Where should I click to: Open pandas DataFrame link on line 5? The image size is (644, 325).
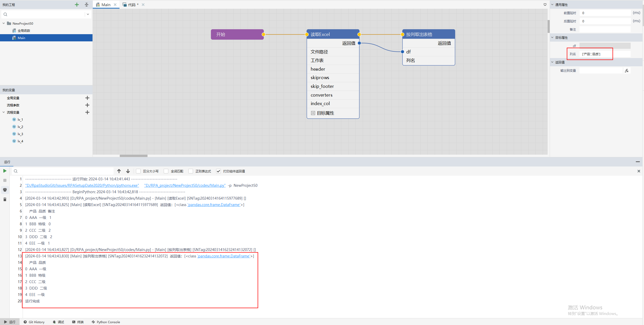[214, 205]
